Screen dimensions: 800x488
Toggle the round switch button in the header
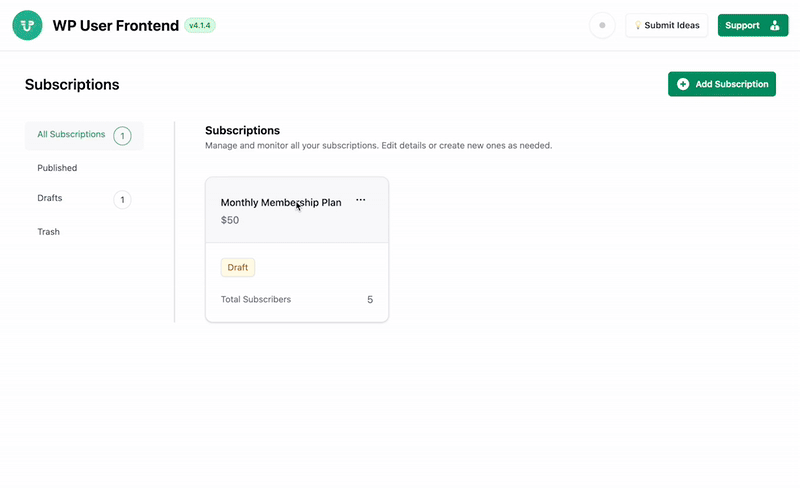click(602, 26)
